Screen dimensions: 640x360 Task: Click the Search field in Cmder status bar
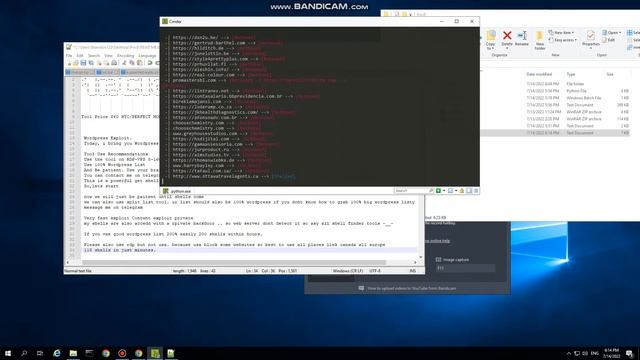pos(411,191)
